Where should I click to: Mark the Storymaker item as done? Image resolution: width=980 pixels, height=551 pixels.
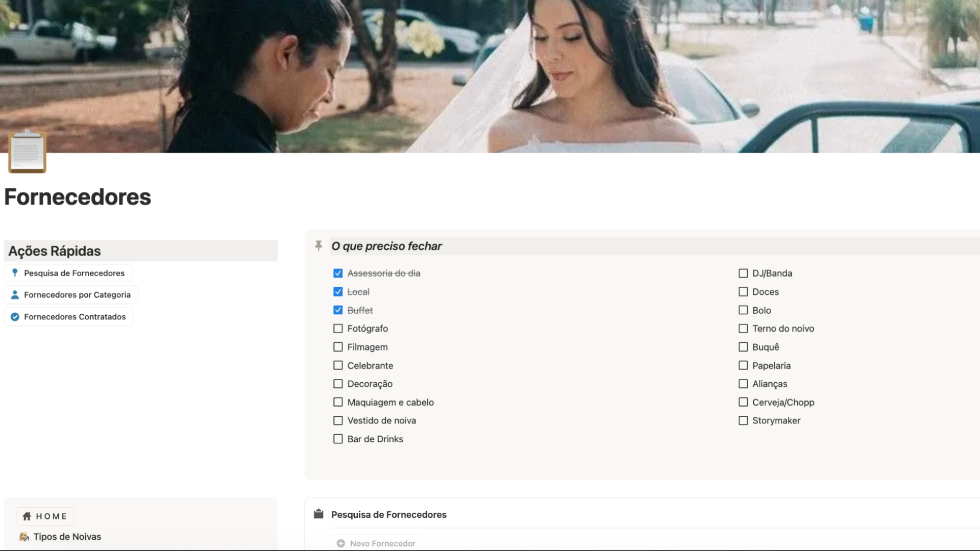tap(743, 420)
